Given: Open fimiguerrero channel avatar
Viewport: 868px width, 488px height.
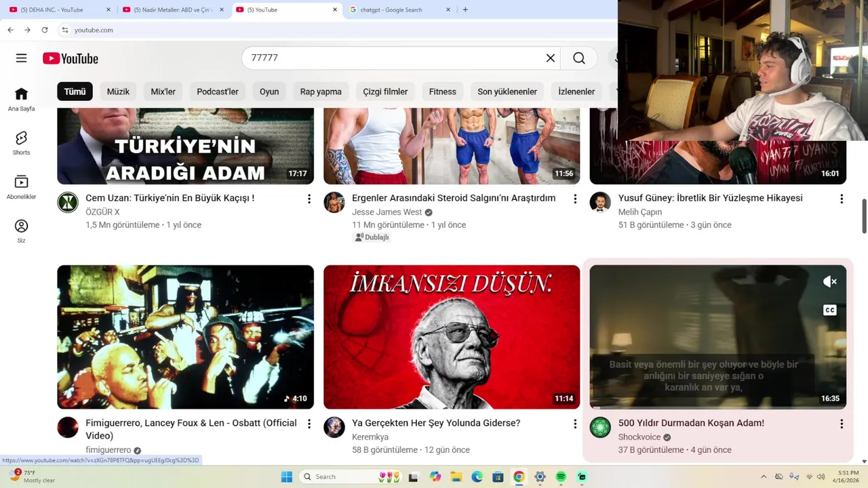Looking at the screenshot, I should click(68, 427).
